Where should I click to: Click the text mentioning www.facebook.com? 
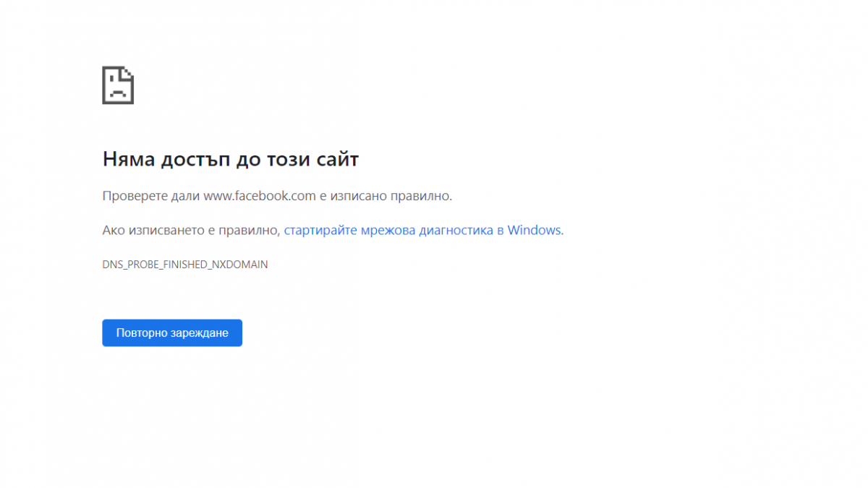click(277, 195)
